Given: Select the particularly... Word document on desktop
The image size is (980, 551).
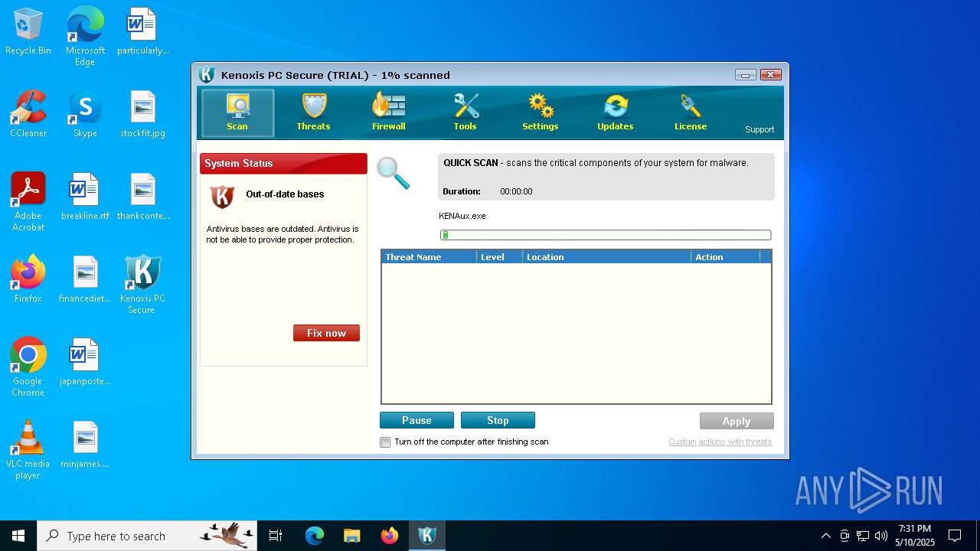Looking at the screenshot, I should point(142,32).
